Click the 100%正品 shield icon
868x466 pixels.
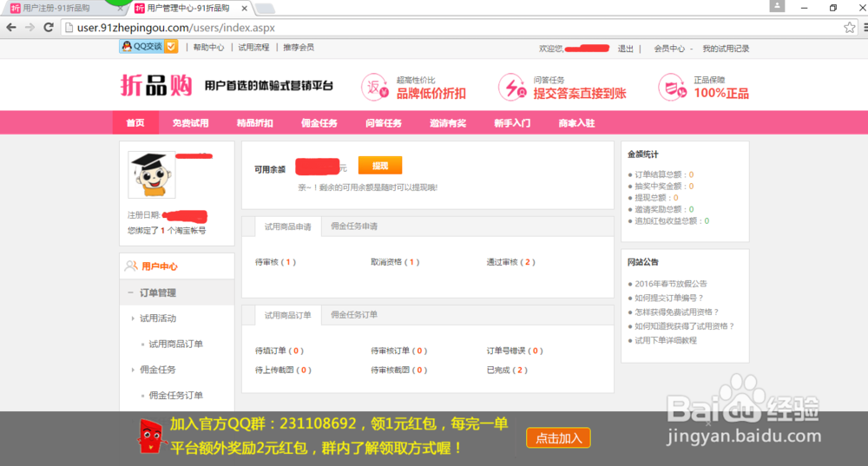[x=673, y=88]
